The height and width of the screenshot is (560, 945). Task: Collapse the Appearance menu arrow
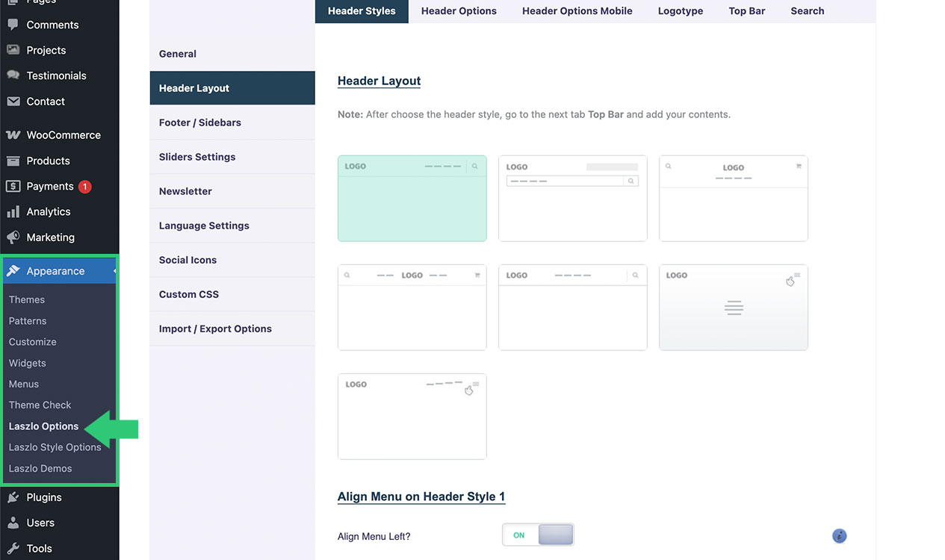point(114,271)
